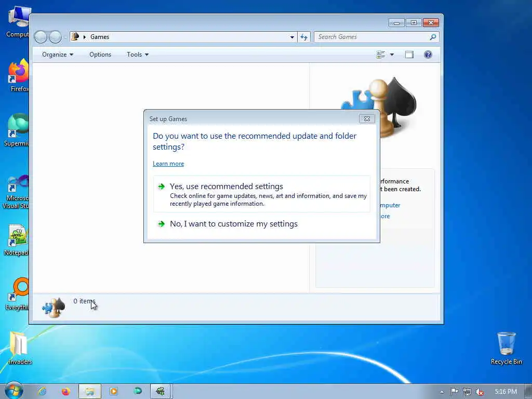
Task: Open the Computer desktop icon
Action: (x=18, y=21)
